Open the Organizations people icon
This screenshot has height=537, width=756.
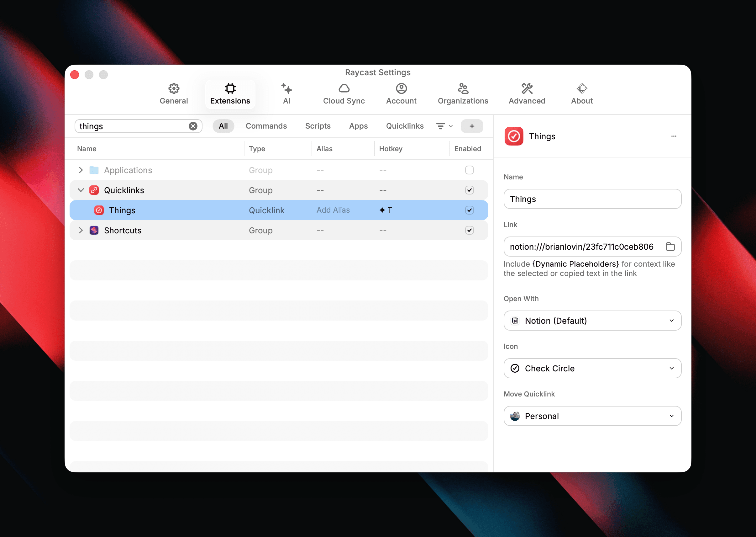[463, 89]
